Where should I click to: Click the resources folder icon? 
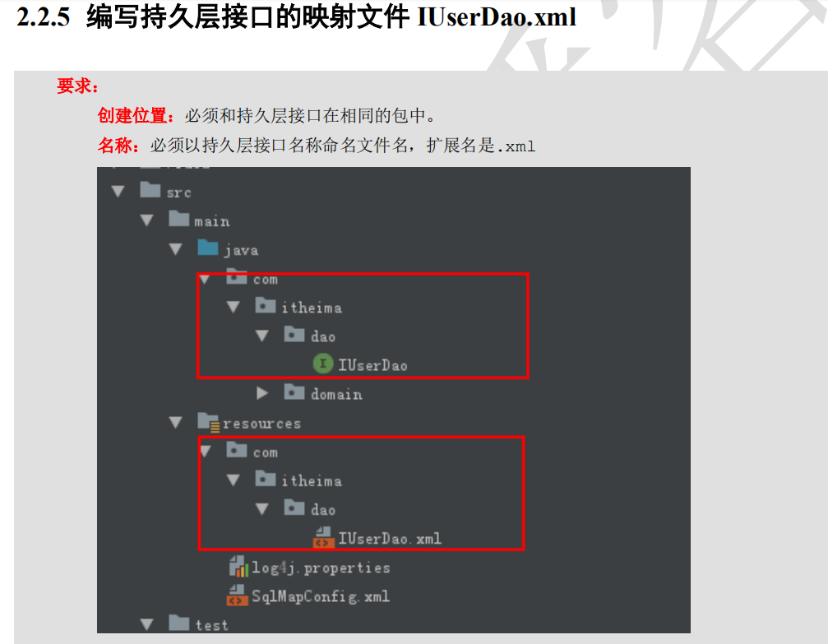209,422
